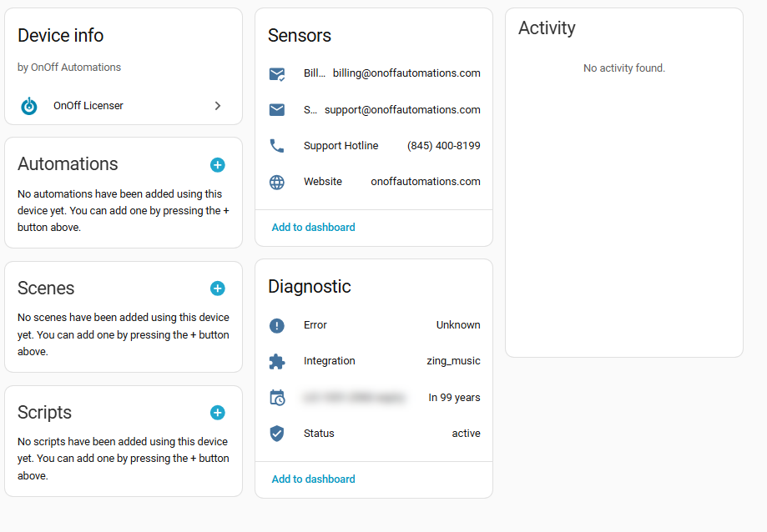Click the Integration puzzle piece icon
This screenshot has width=767, height=532.
[277, 361]
